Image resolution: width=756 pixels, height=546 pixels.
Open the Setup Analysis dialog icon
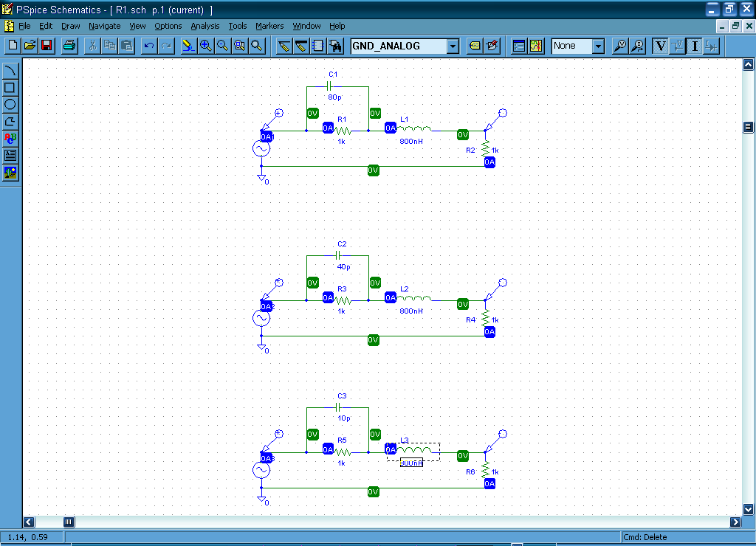tap(518, 46)
